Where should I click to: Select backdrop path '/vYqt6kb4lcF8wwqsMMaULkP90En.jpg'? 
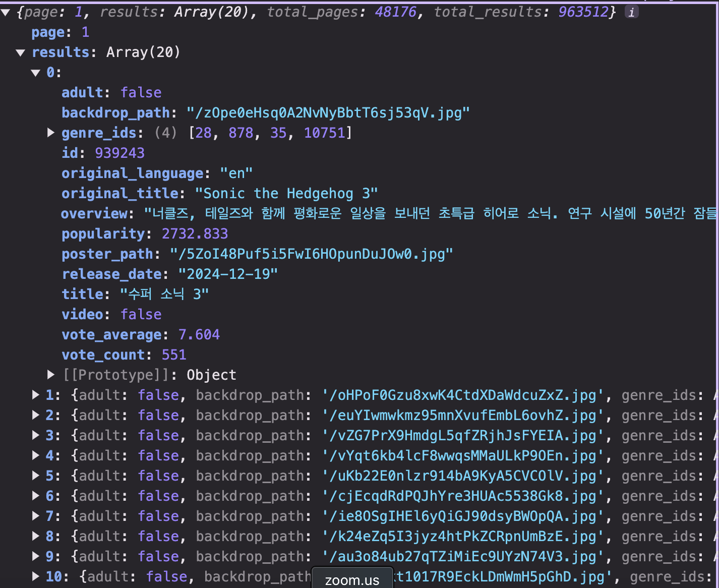[463, 456]
